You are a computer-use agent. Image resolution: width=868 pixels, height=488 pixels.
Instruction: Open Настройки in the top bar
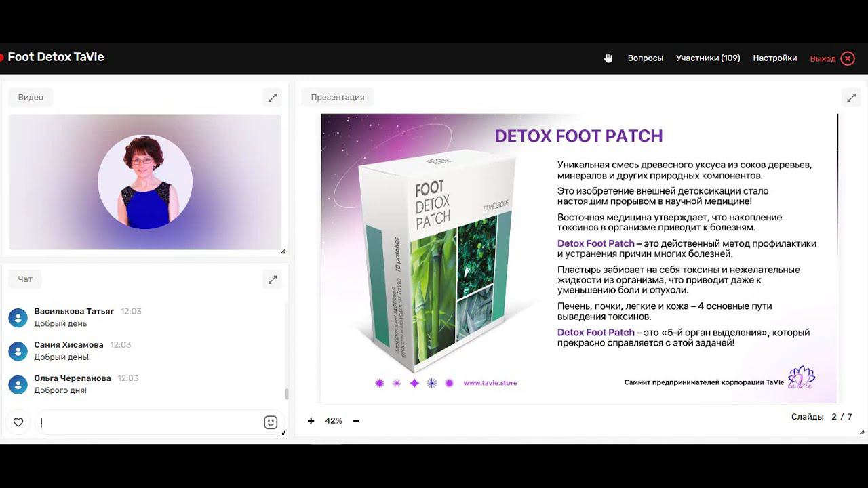(774, 58)
